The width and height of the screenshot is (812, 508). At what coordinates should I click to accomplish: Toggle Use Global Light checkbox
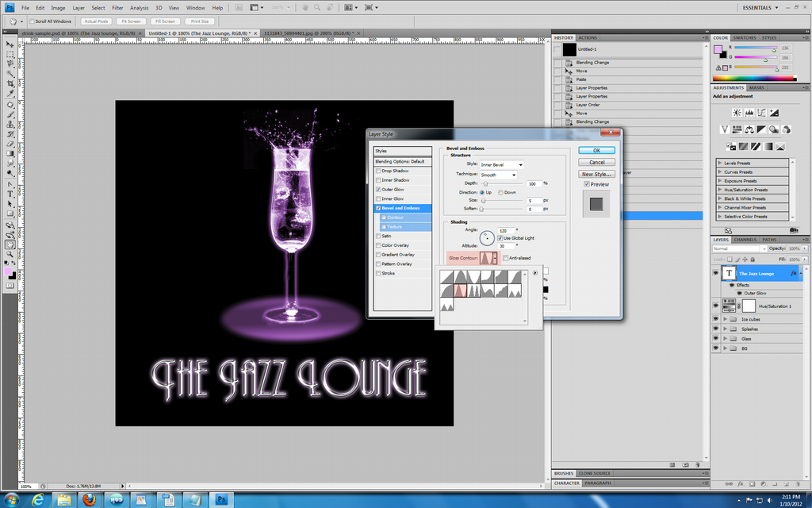click(500, 238)
